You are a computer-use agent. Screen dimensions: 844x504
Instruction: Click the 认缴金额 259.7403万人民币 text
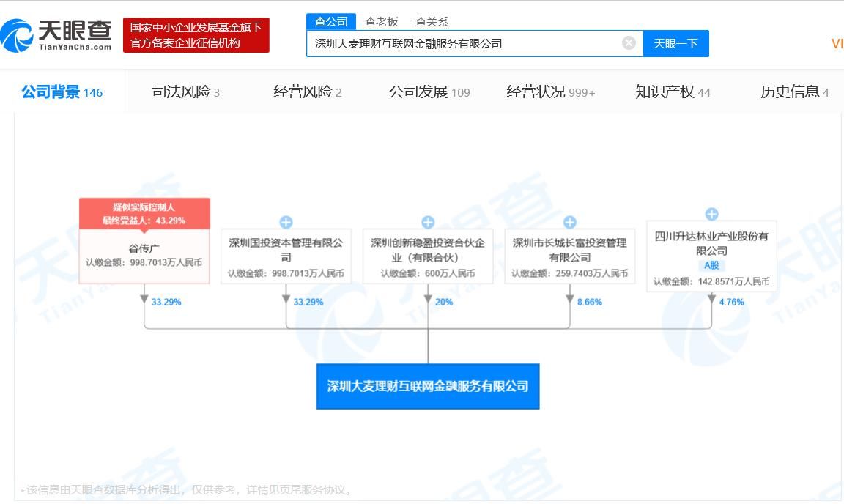570,273
